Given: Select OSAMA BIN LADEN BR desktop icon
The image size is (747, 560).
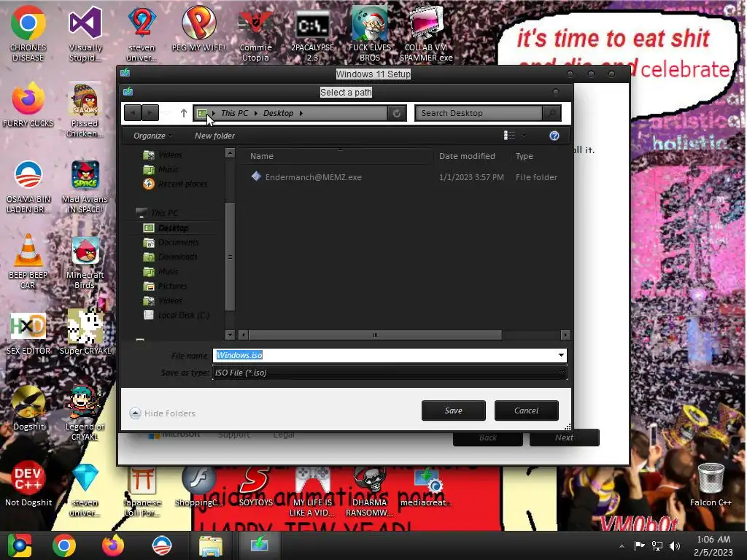Looking at the screenshot, I should pyautogui.click(x=28, y=186).
